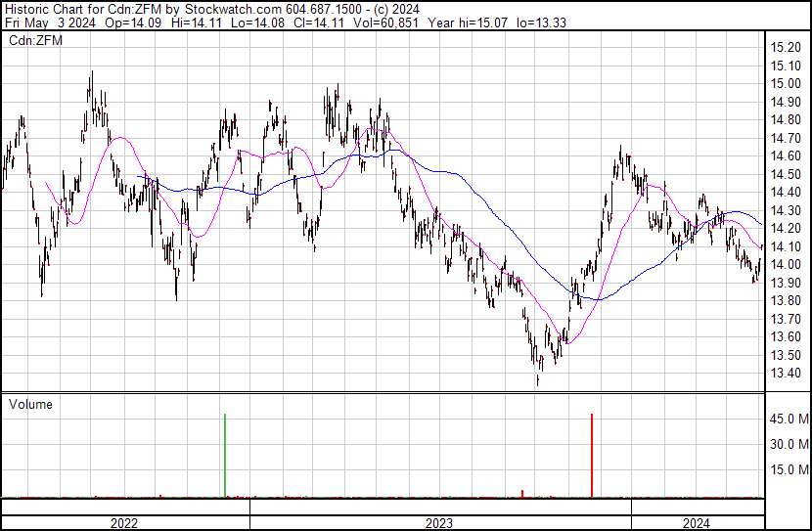Click the 'Cl=14.11' closing value
Screen dimensions: 812x531
(x=319, y=22)
